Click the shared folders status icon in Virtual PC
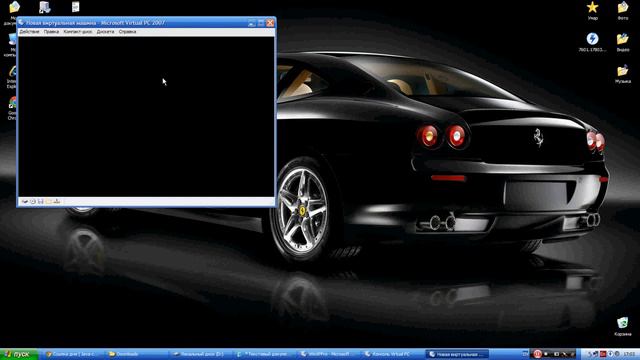 tap(49, 202)
